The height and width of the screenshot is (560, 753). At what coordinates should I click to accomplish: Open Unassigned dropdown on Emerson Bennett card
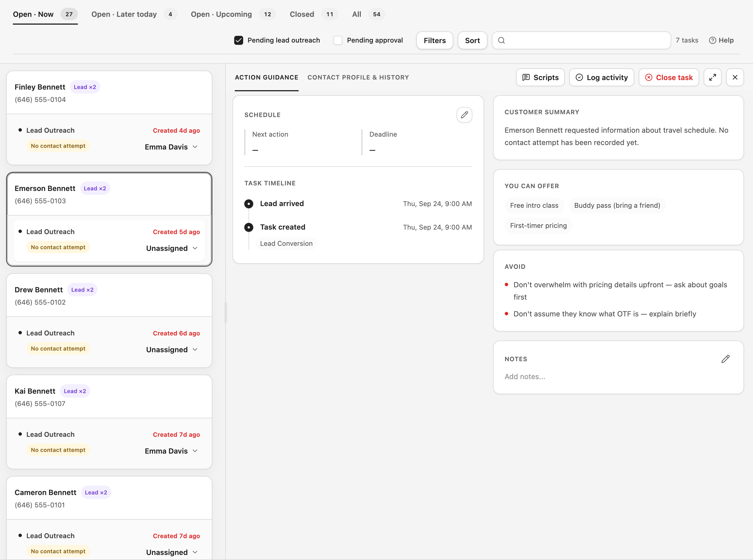click(x=172, y=248)
